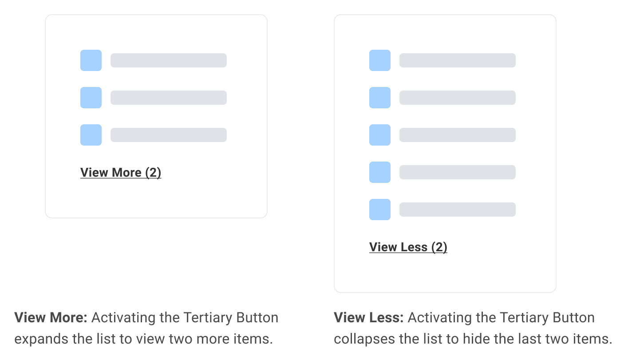Click fourth blue square in View Less card
This screenshot has height=364, width=632.
[380, 172]
